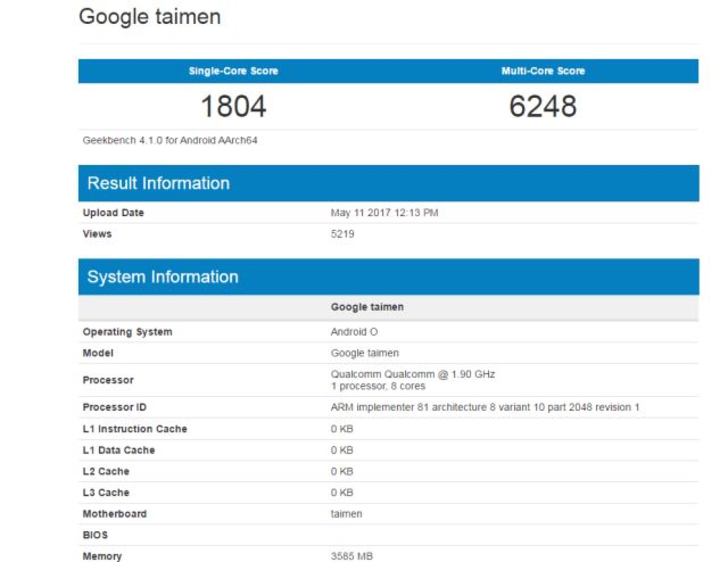Click the Multi-Core Score header
The width and height of the screenshot is (728, 562).
coord(543,71)
